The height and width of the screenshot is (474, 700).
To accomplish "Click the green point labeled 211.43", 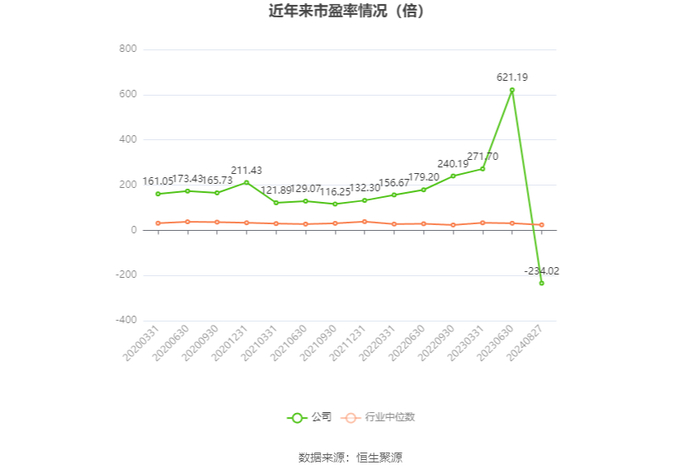I will [x=246, y=182].
